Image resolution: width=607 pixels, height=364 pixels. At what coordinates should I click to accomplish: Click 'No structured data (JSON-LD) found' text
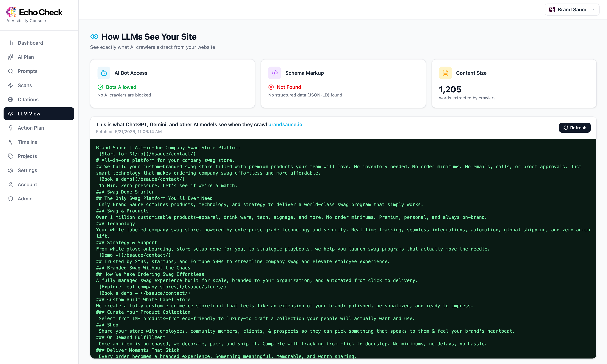coord(305,95)
